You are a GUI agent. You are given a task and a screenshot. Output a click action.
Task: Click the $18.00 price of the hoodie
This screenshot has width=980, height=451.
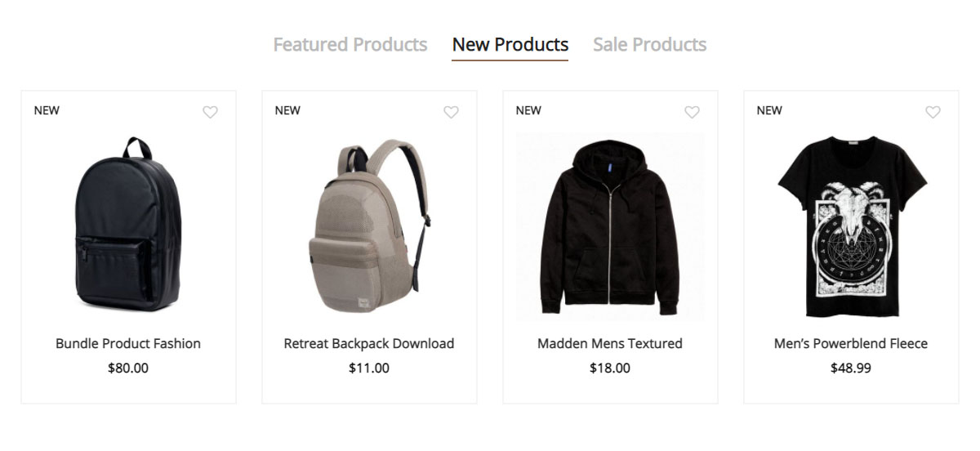[610, 368]
